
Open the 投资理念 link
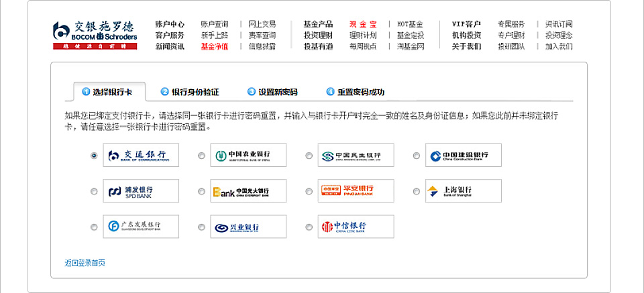(559, 36)
